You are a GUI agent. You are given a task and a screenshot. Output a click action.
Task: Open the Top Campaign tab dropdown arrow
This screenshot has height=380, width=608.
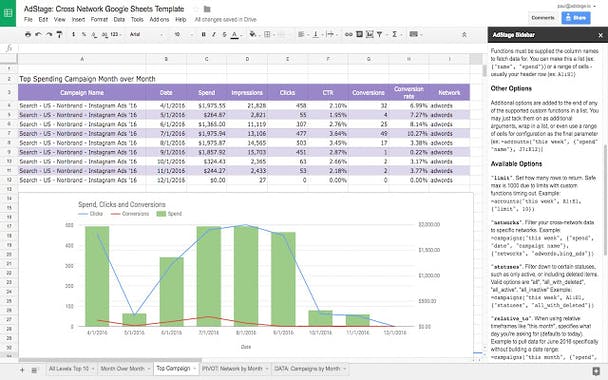pyautogui.click(x=195, y=369)
